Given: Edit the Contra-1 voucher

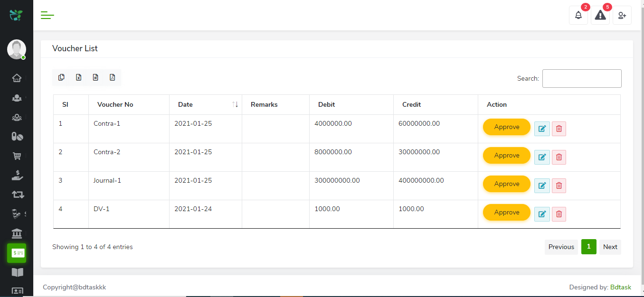Looking at the screenshot, I should pos(542,129).
